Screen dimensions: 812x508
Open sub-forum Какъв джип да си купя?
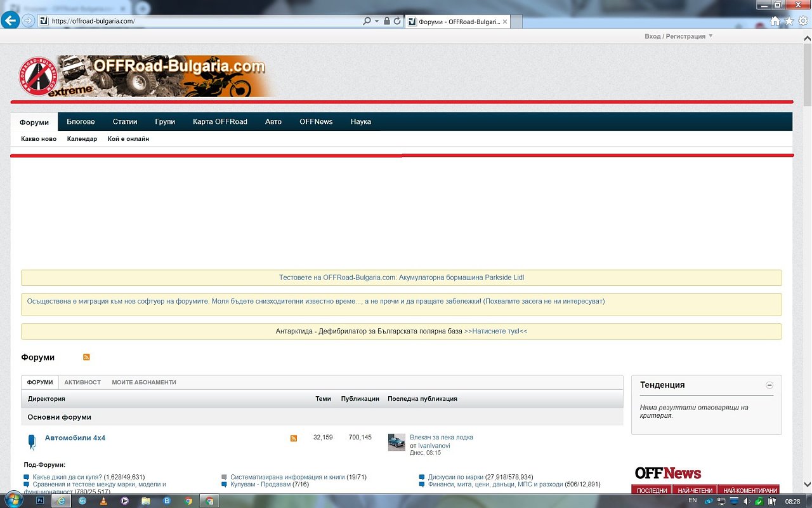pyautogui.click(x=67, y=477)
